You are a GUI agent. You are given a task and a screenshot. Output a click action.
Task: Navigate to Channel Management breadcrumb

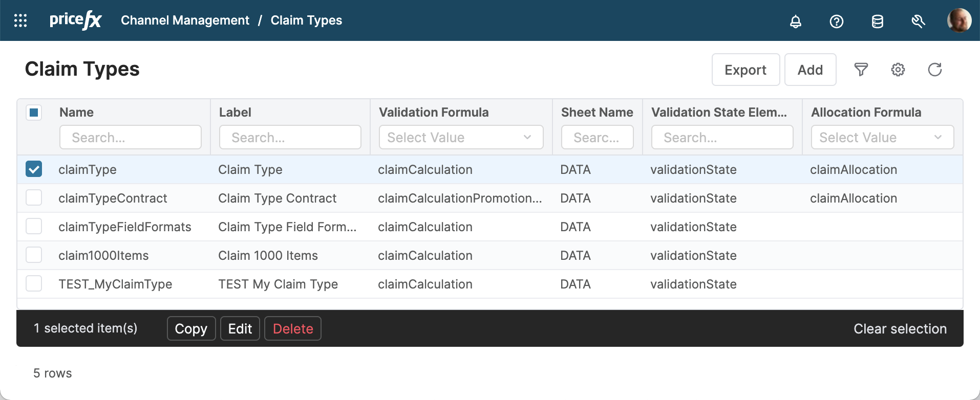pos(185,20)
